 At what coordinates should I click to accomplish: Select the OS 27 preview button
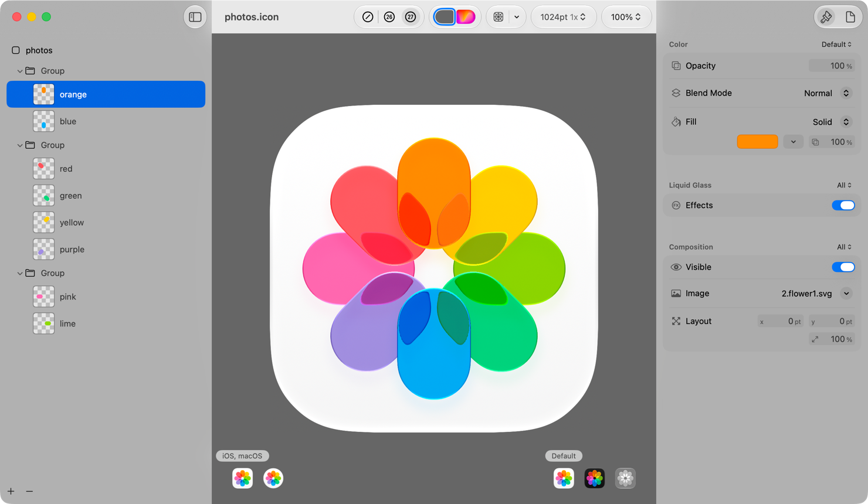pyautogui.click(x=411, y=17)
